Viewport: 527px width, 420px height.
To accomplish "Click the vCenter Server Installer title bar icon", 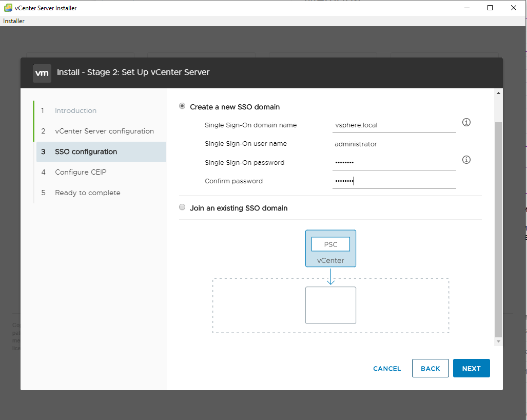I will coord(8,8).
